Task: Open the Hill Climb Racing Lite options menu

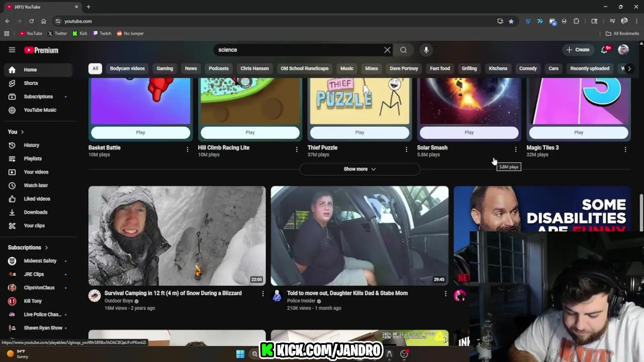Action: pos(296,149)
